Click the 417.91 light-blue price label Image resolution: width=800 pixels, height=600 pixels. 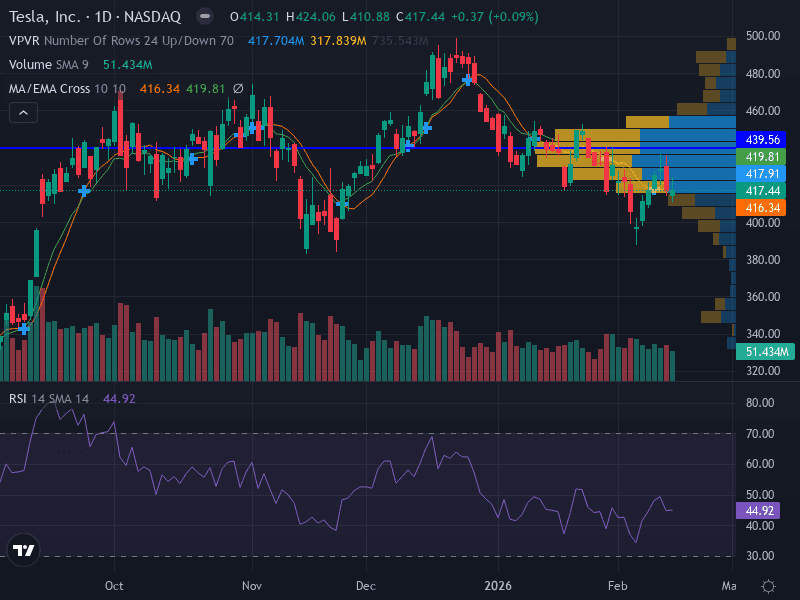(x=761, y=173)
